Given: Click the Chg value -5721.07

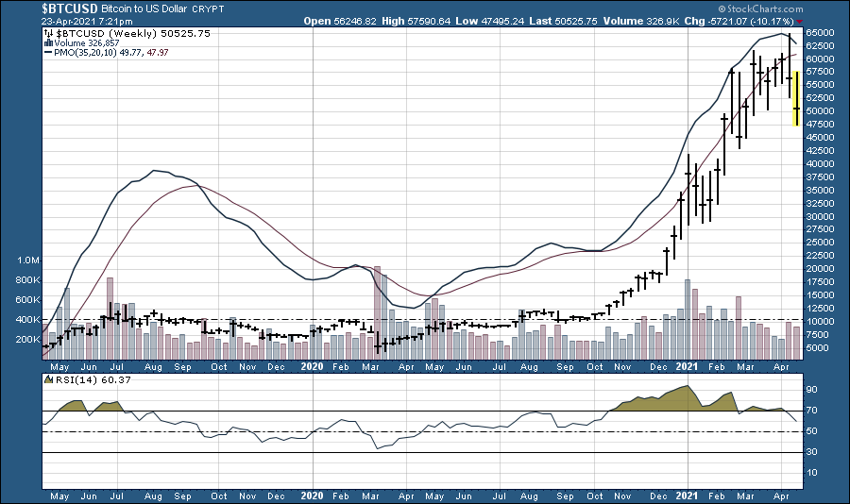Looking at the screenshot, I should (x=727, y=20).
